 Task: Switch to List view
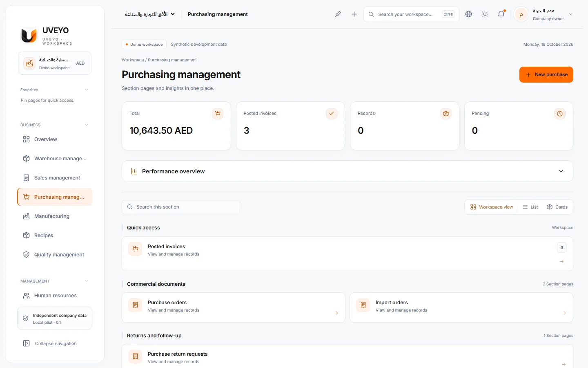(530, 207)
